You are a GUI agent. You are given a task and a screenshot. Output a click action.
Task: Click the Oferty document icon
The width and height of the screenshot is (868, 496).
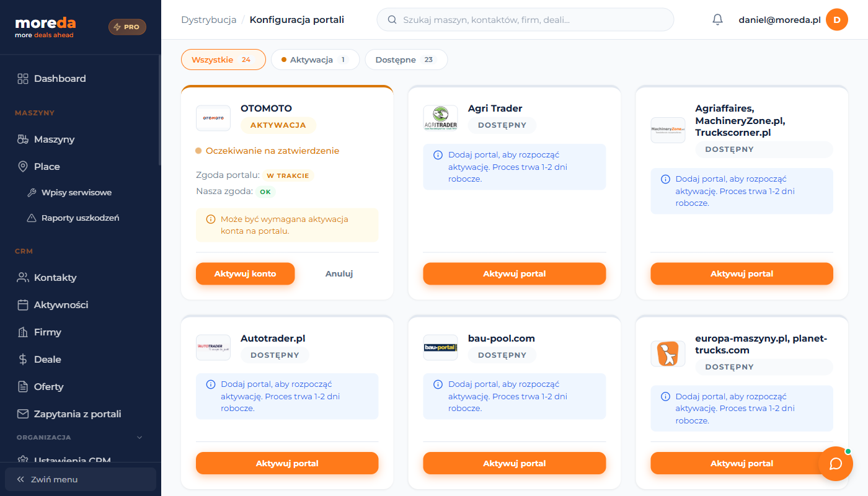(x=23, y=387)
